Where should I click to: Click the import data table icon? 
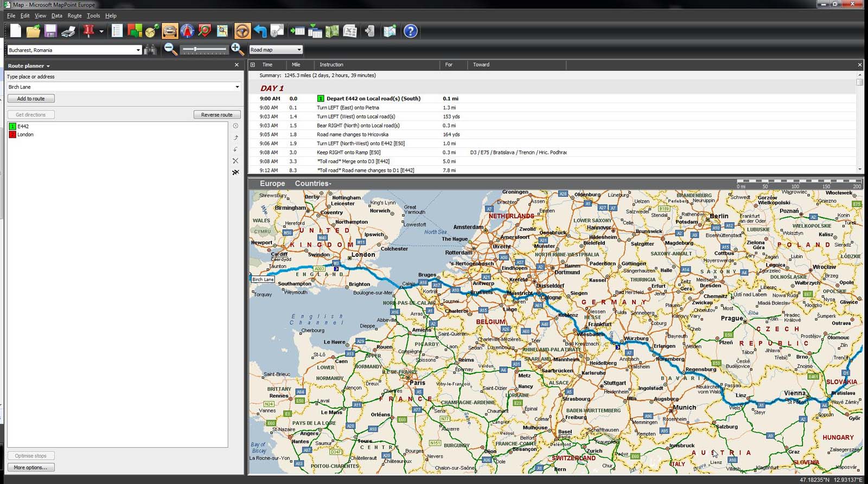(297, 31)
